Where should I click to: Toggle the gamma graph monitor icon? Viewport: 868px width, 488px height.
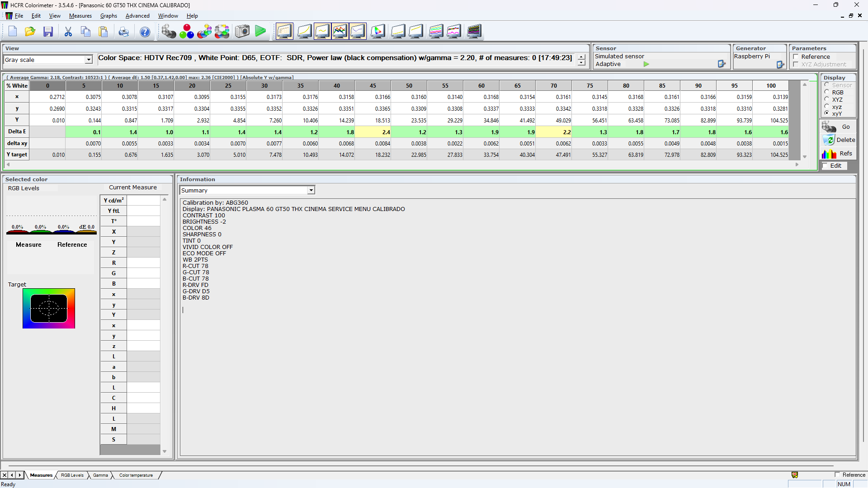322,32
